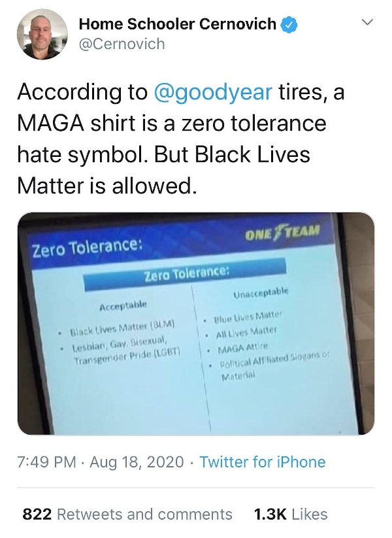Viewport: 392px width, 538px height.
Task: Click the @Cernovich handle
Action: tap(122, 44)
